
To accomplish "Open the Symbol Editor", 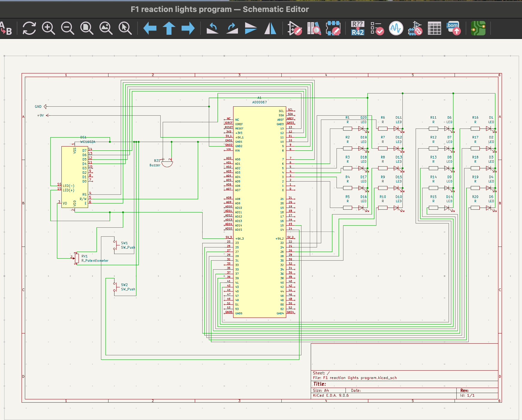I will point(295,28).
